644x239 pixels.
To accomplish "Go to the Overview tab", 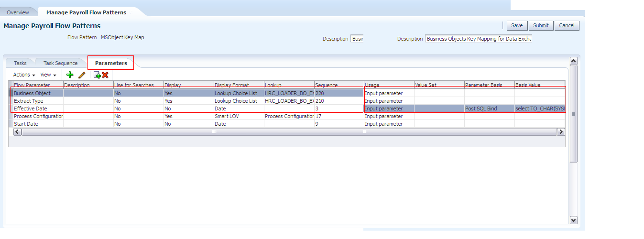I will coord(18,12).
